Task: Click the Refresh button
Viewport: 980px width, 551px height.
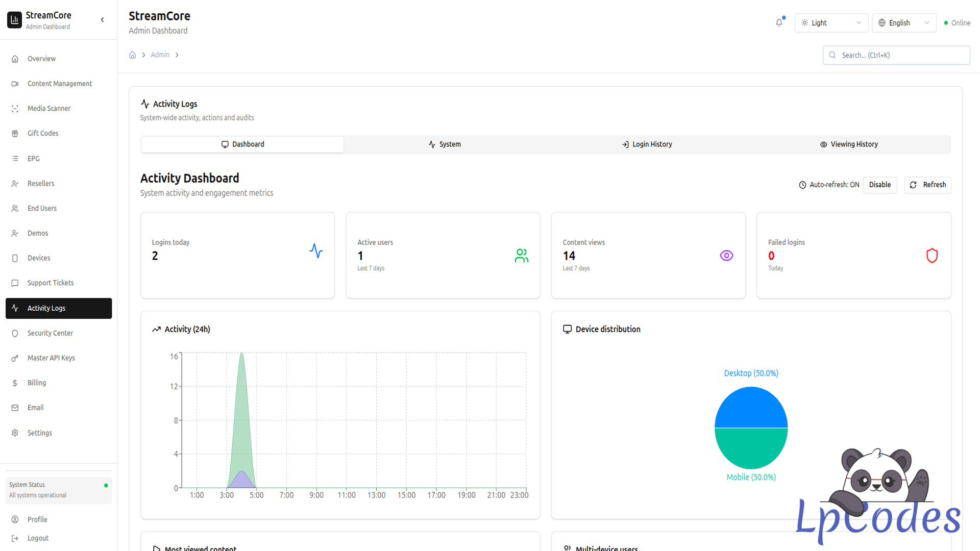Action: click(927, 185)
